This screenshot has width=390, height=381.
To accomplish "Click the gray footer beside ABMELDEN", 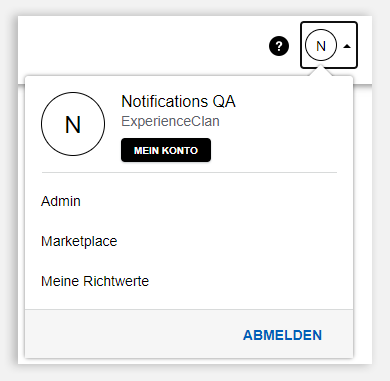I will [133, 334].
